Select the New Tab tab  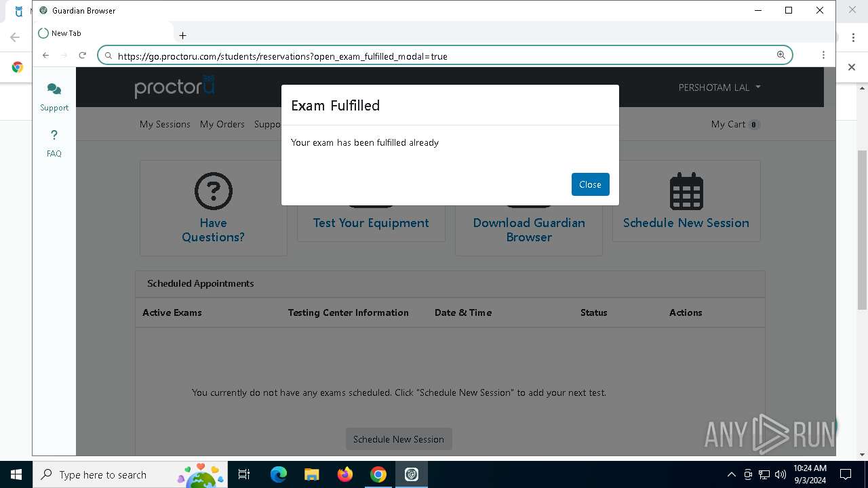103,33
